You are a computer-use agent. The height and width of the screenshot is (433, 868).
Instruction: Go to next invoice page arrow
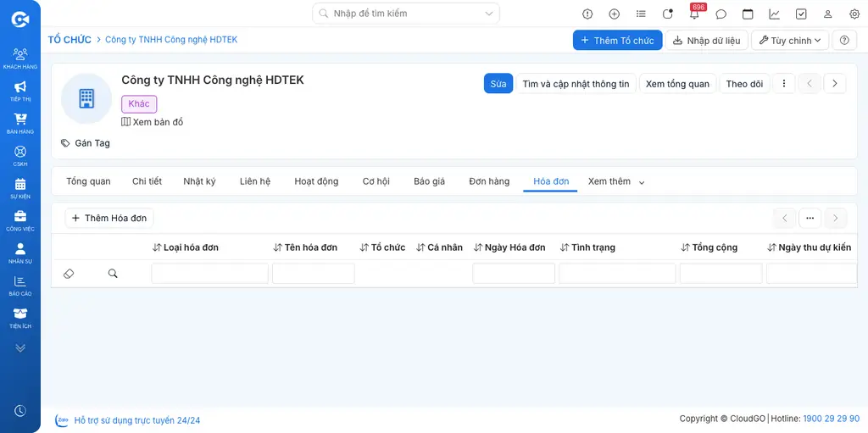[x=836, y=218]
